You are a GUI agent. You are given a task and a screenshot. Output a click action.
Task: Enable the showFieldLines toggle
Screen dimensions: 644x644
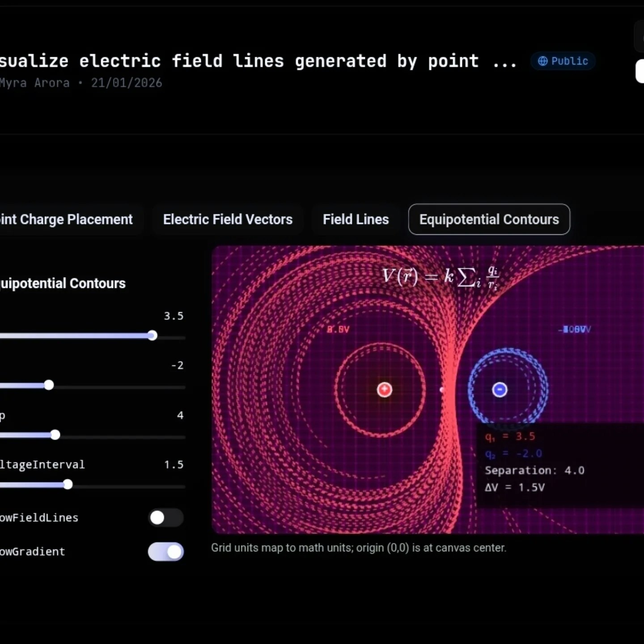click(x=165, y=517)
